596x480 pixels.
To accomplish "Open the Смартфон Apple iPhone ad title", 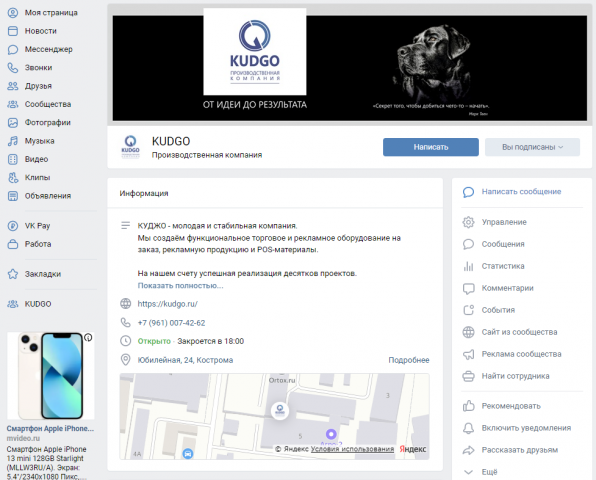I will click(50, 429).
